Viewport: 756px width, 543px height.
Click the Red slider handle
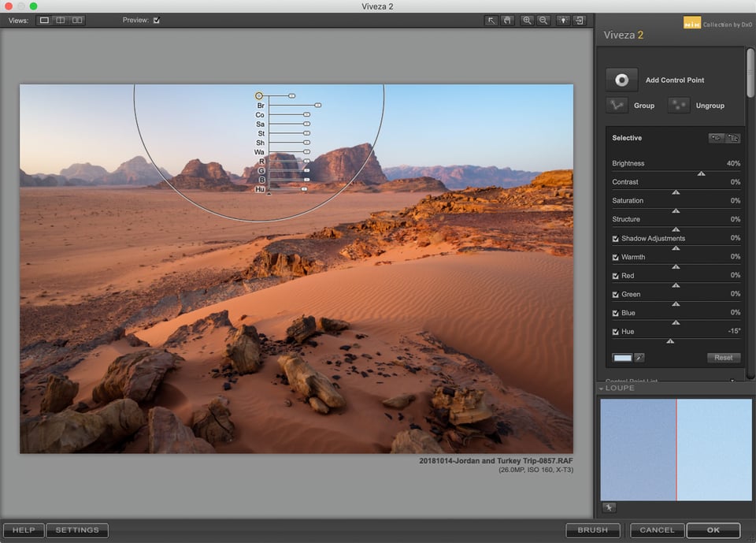point(676,285)
